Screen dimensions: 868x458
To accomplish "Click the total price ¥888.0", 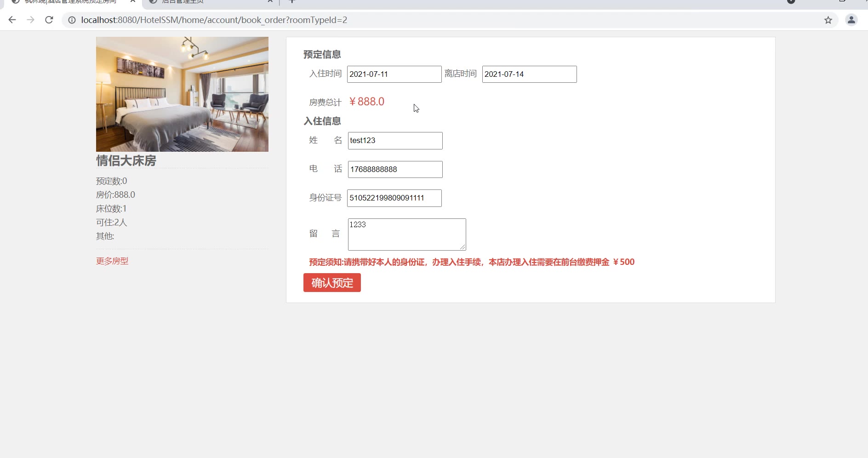I will tap(366, 102).
